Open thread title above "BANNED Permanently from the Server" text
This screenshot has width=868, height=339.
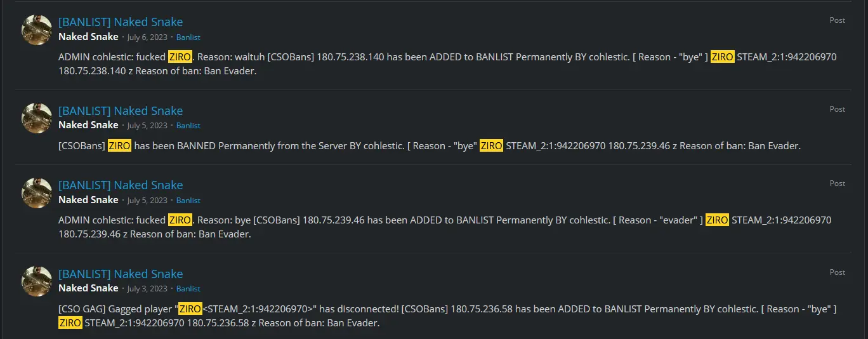pyautogui.click(x=121, y=110)
